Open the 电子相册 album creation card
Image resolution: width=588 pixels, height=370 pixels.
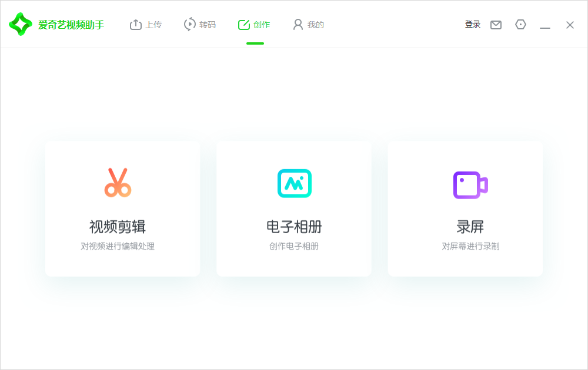(x=293, y=208)
